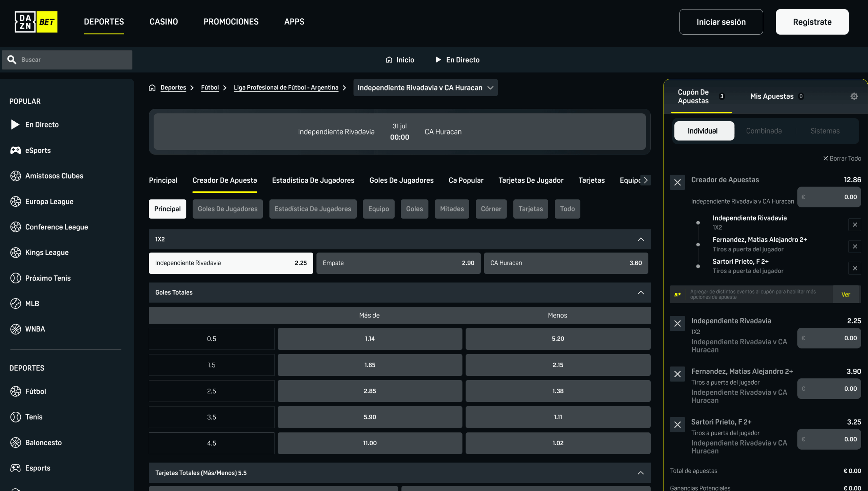868x491 pixels.
Task: Click the Tenis icon under Deportes
Action: tap(15, 417)
